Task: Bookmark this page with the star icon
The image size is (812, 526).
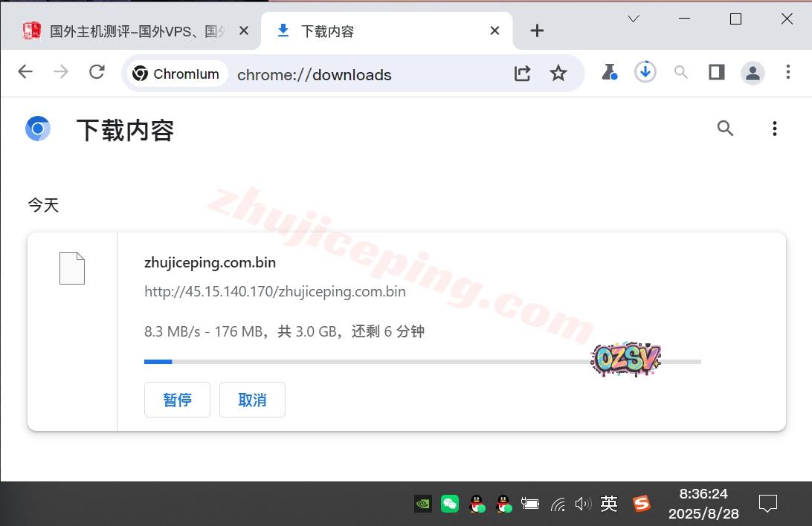Action: click(558, 73)
